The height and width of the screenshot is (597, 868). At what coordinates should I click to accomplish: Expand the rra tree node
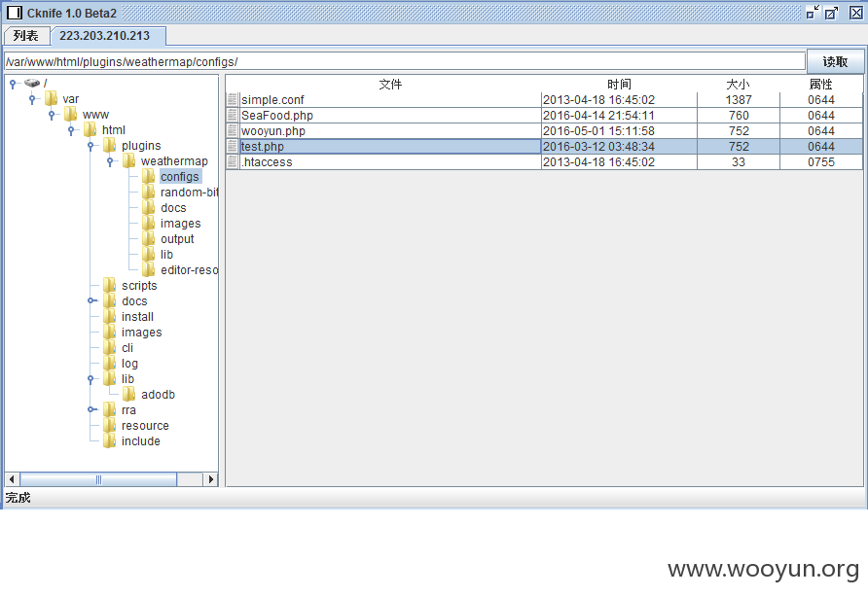point(91,409)
